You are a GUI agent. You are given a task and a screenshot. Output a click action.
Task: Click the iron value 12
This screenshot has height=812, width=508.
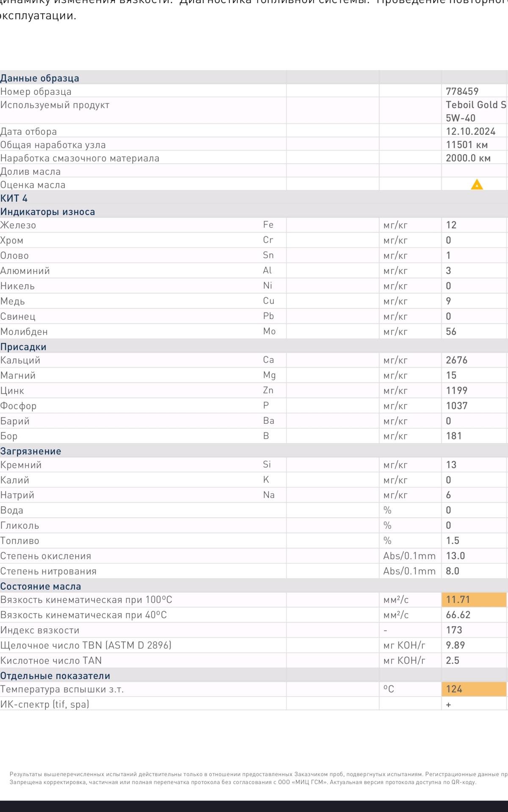pyautogui.click(x=451, y=225)
